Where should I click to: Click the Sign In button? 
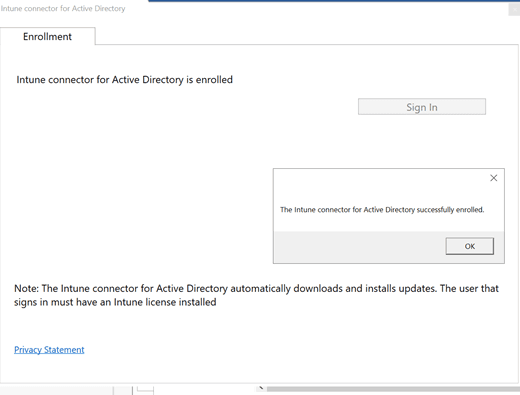tap(422, 107)
